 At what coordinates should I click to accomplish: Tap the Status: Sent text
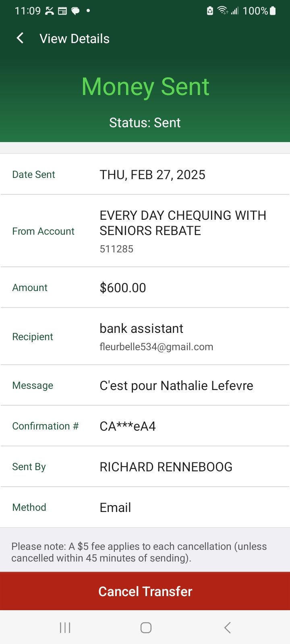coord(145,123)
